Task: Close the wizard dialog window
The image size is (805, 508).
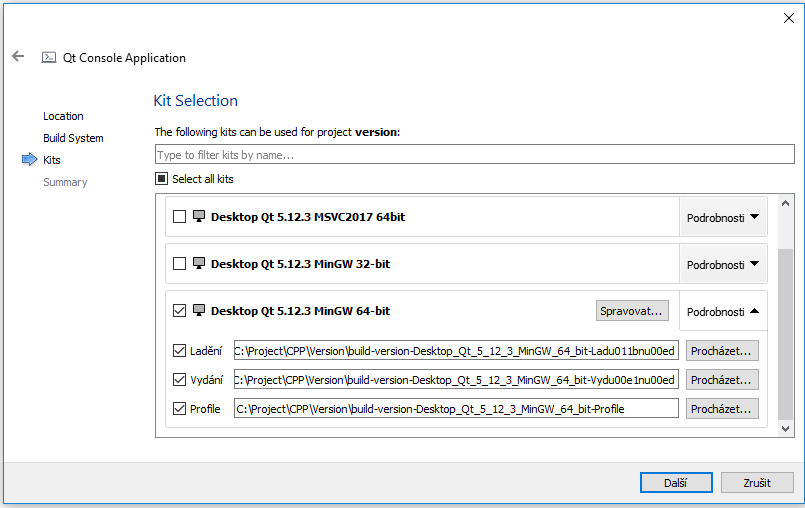Action: click(x=787, y=17)
